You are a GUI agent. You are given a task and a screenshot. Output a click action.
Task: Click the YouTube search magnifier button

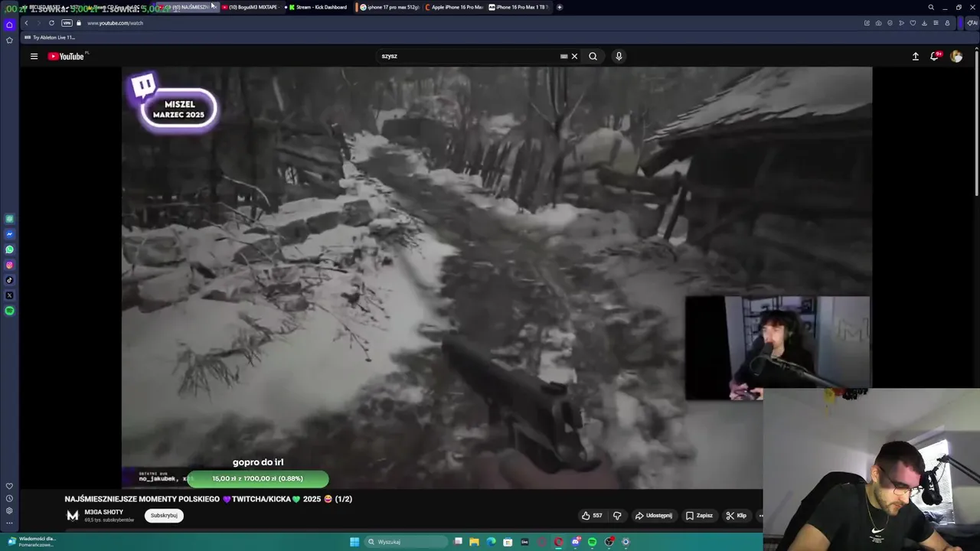[593, 56]
